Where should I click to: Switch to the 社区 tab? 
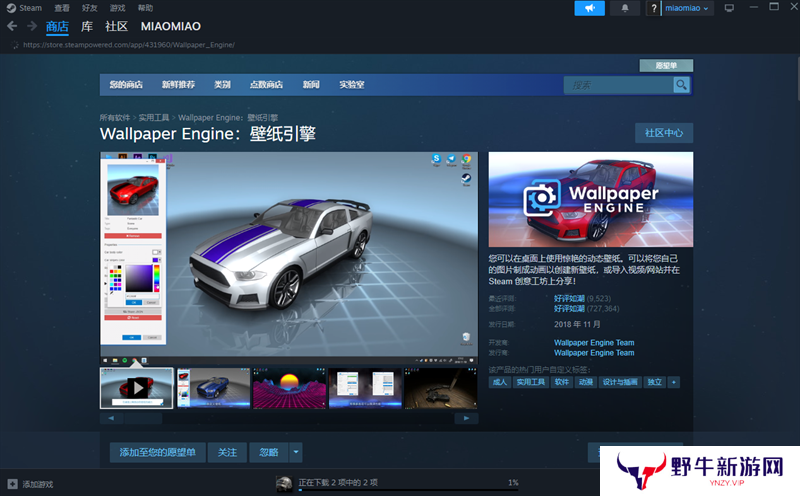116,27
